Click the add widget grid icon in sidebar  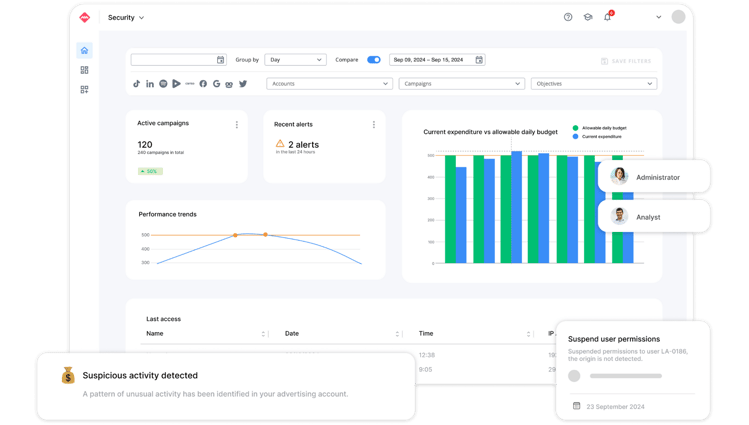85,90
